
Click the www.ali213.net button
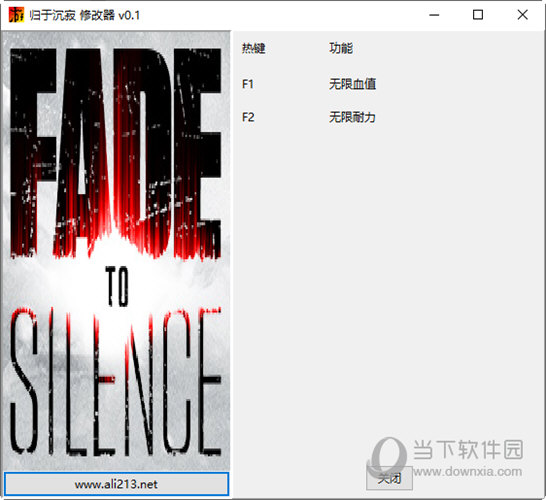(x=116, y=484)
